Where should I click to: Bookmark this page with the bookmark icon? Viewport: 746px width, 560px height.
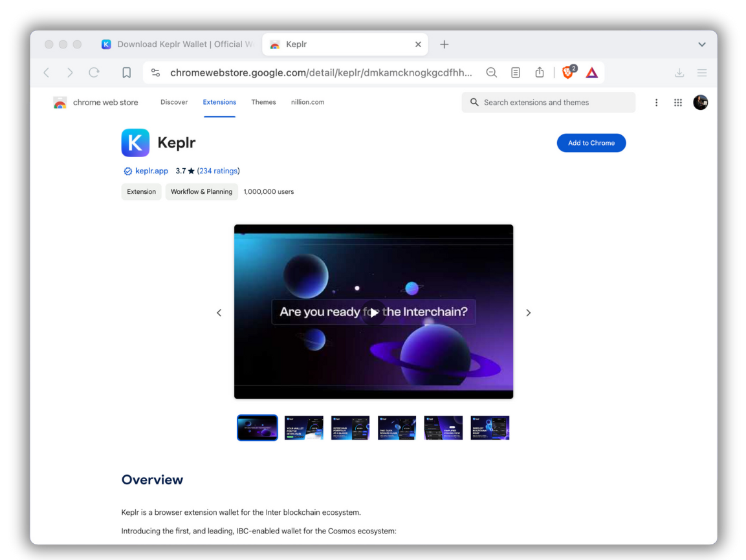(x=127, y=72)
